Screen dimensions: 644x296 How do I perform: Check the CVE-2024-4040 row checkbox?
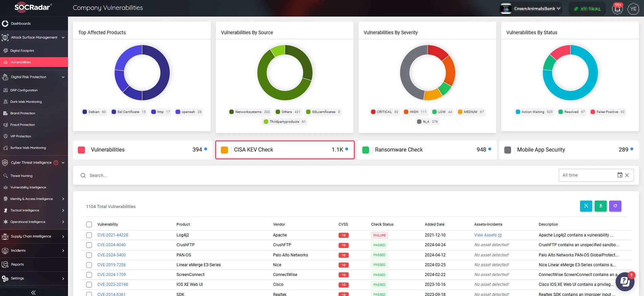pos(89,245)
